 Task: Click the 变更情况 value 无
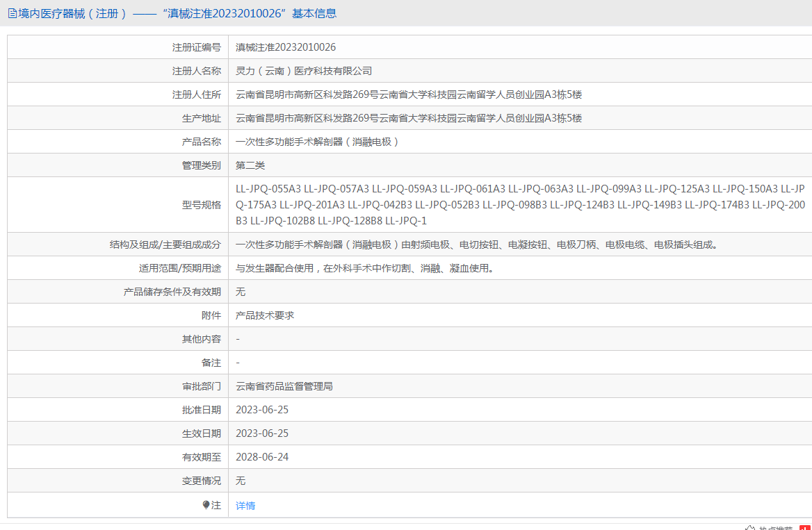(241, 481)
